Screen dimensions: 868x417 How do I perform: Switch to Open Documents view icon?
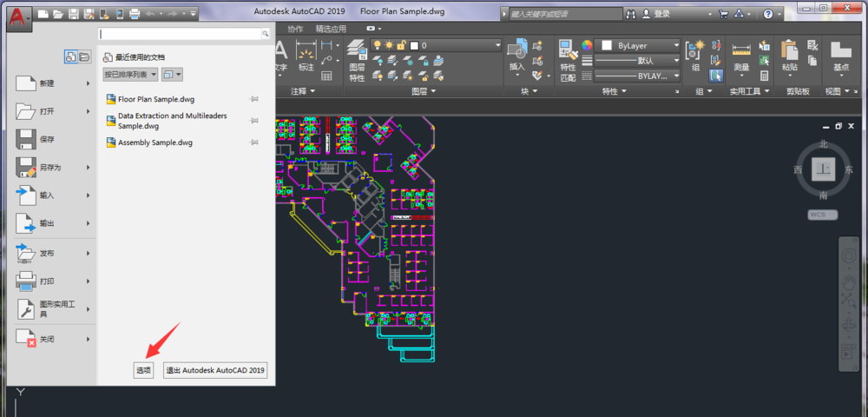tap(84, 56)
